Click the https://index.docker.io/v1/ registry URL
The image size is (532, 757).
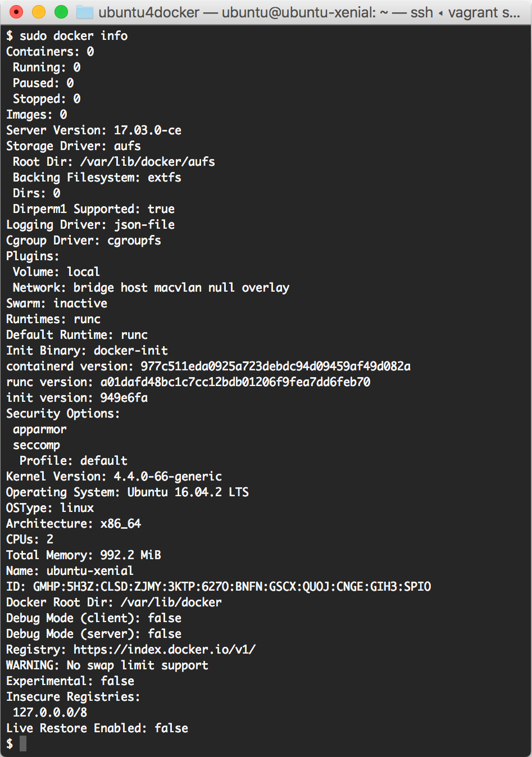point(165,650)
